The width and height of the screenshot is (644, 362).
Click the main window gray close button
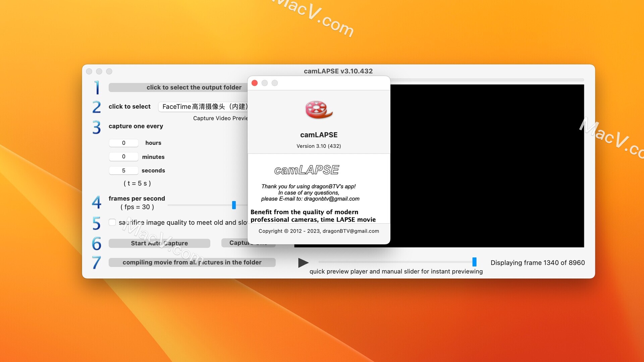pyautogui.click(x=89, y=71)
